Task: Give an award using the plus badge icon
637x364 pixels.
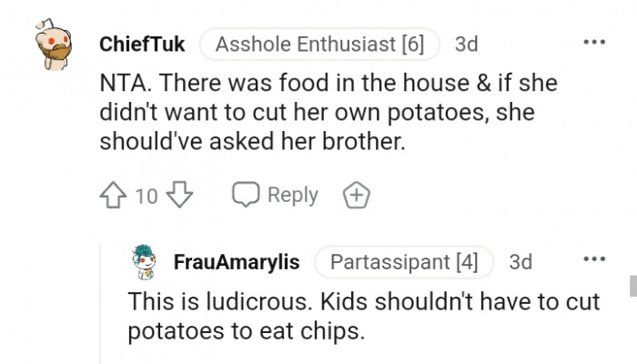Action: (x=354, y=195)
